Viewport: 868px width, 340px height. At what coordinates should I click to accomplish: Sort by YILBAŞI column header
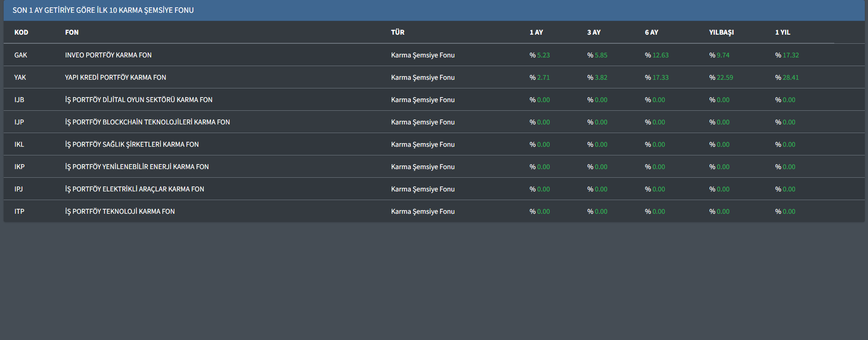click(x=721, y=32)
